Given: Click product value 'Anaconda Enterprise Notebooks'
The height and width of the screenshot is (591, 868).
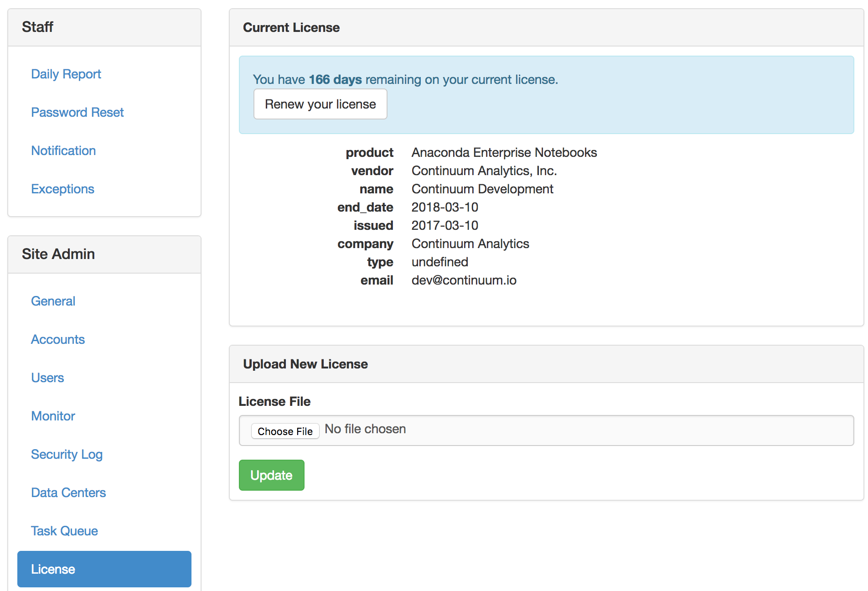Looking at the screenshot, I should [504, 152].
